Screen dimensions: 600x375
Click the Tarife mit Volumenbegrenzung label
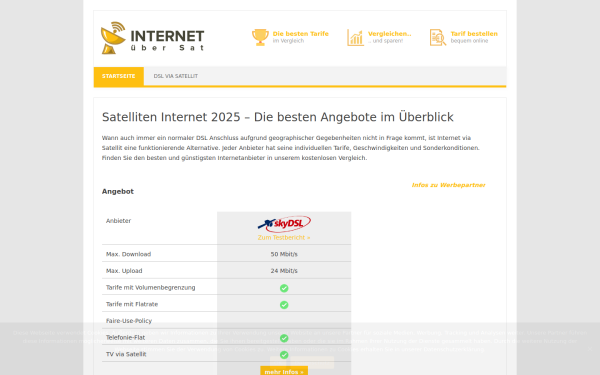pos(150,287)
